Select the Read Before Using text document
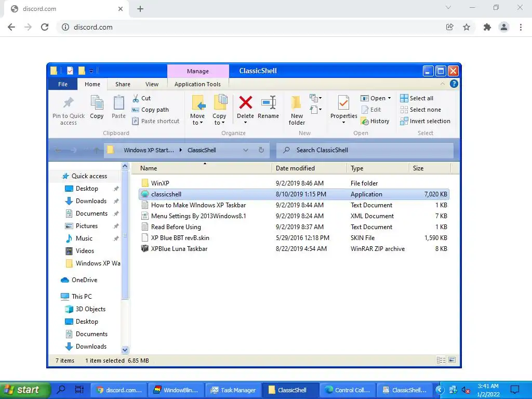532x399 pixels. tap(294, 227)
